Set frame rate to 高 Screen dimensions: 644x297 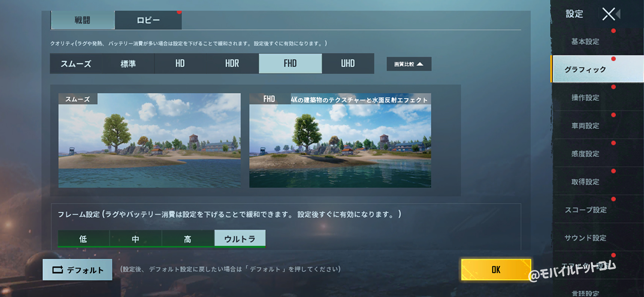coord(187,239)
